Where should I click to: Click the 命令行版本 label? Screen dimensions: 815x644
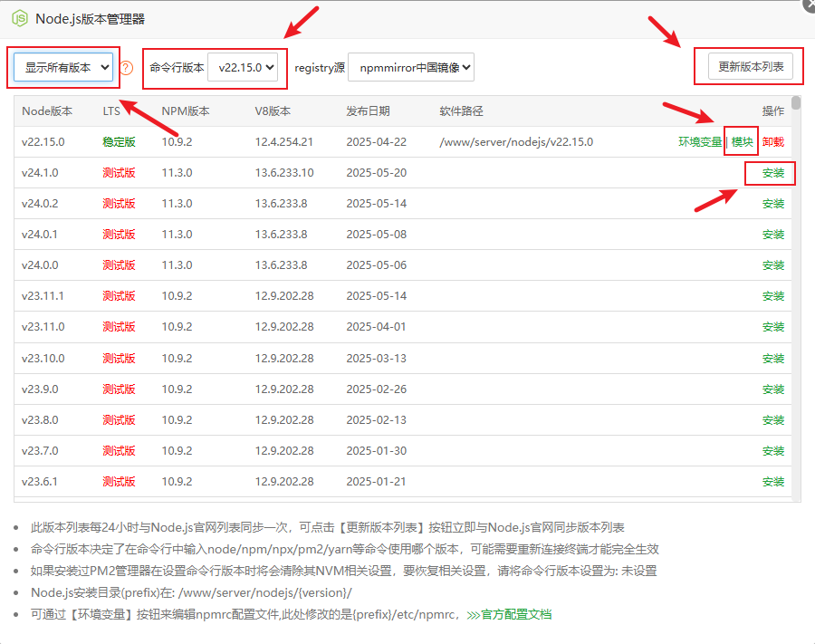coord(177,68)
